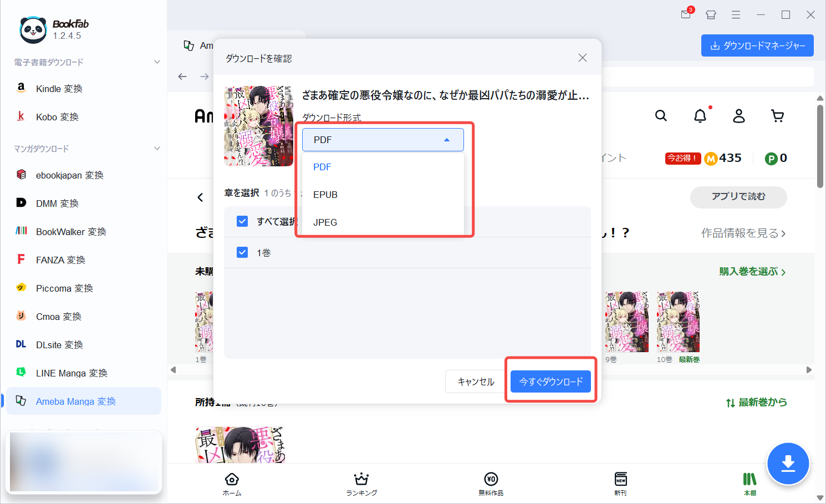Go to 無料作品 in bottom navigation
This screenshot has height=504, width=826.
[x=491, y=483]
